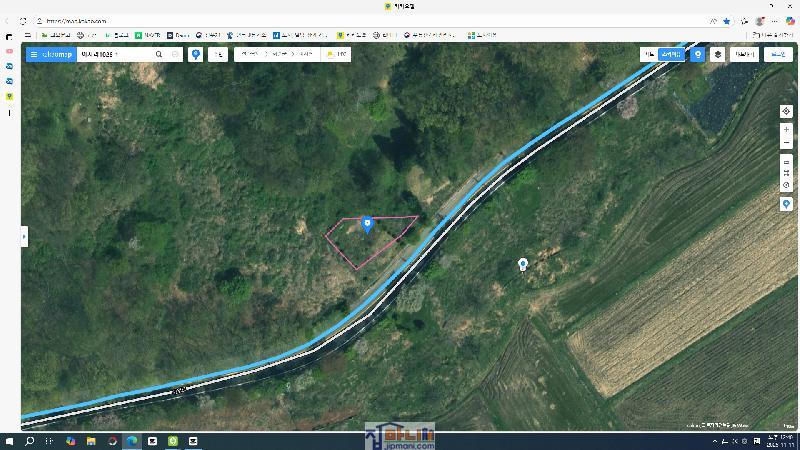Click the blue location pin button in top toolbar
800x450 pixels.
195,54
